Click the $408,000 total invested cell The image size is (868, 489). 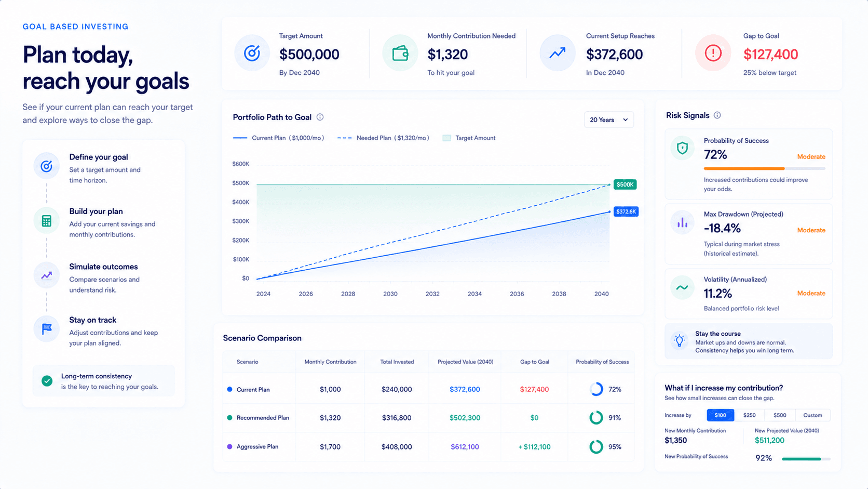(397, 447)
